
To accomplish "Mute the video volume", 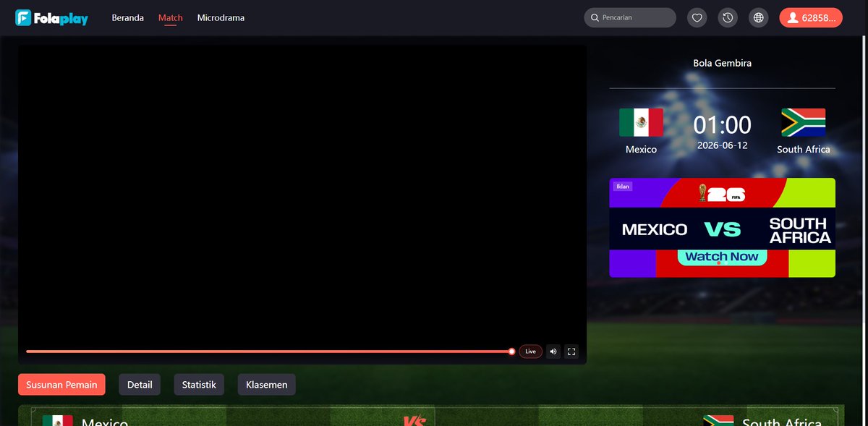I will [553, 352].
